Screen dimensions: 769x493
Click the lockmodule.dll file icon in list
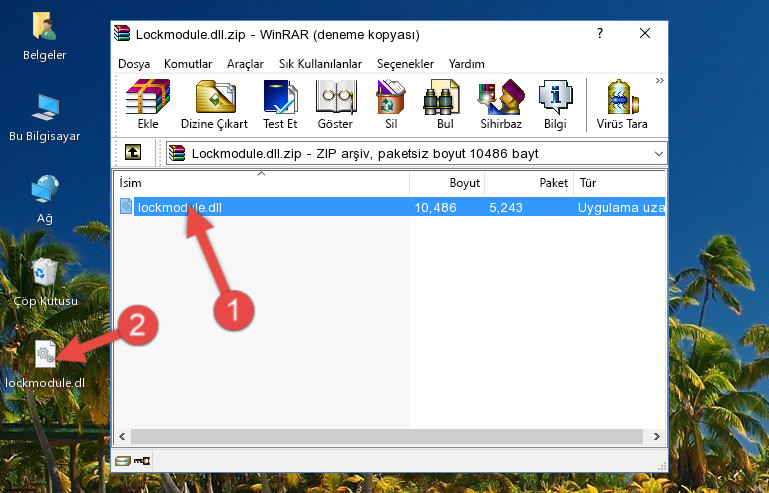pos(126,207)
